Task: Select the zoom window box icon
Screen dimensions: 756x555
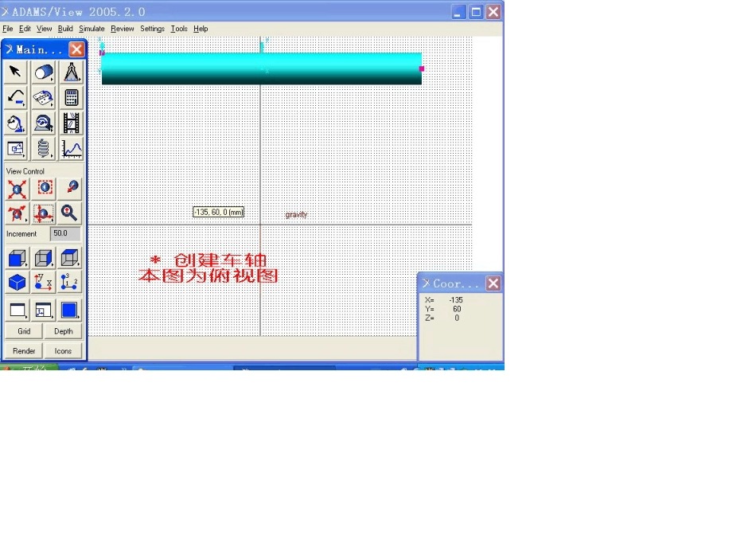Action: tap(45, 188)
